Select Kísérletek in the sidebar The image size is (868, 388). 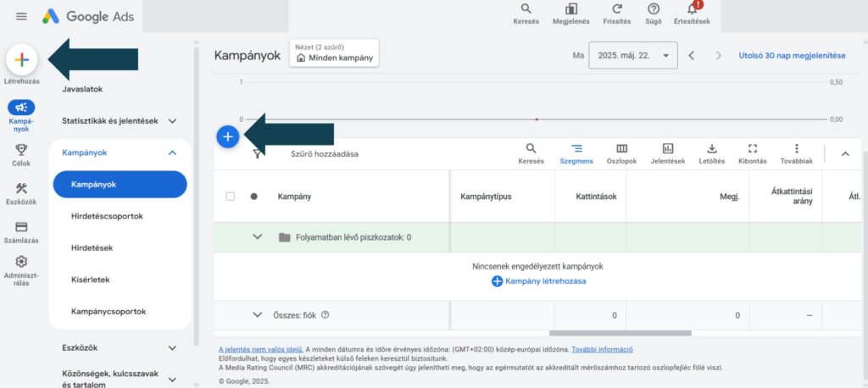pos(91,280)
